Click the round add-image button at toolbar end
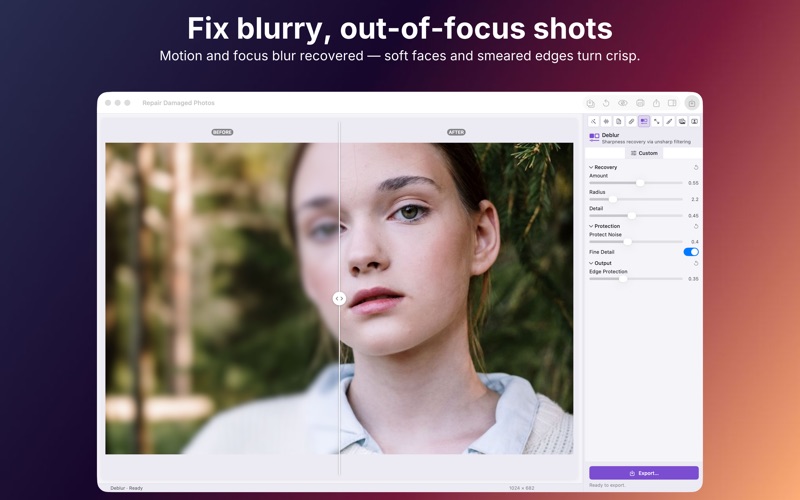 pos(692,103)
